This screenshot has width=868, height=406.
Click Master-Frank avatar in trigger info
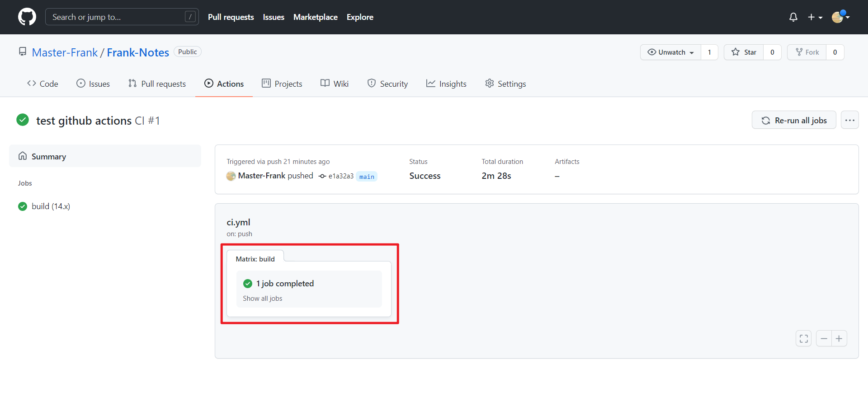click(231, 176)
